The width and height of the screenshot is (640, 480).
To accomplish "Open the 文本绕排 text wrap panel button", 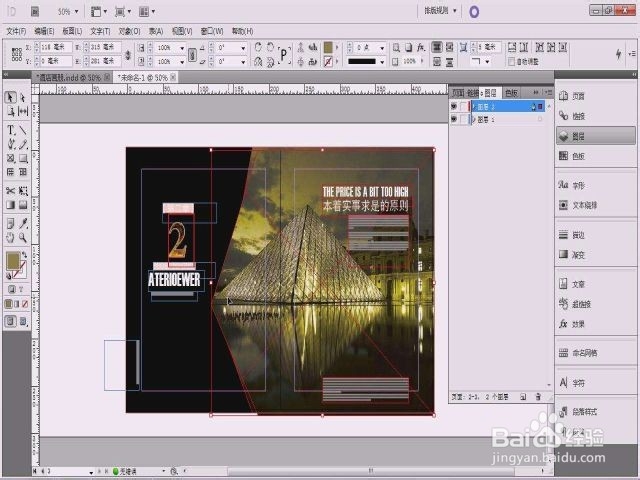I will pyautogui.click(x=596, y=205).
